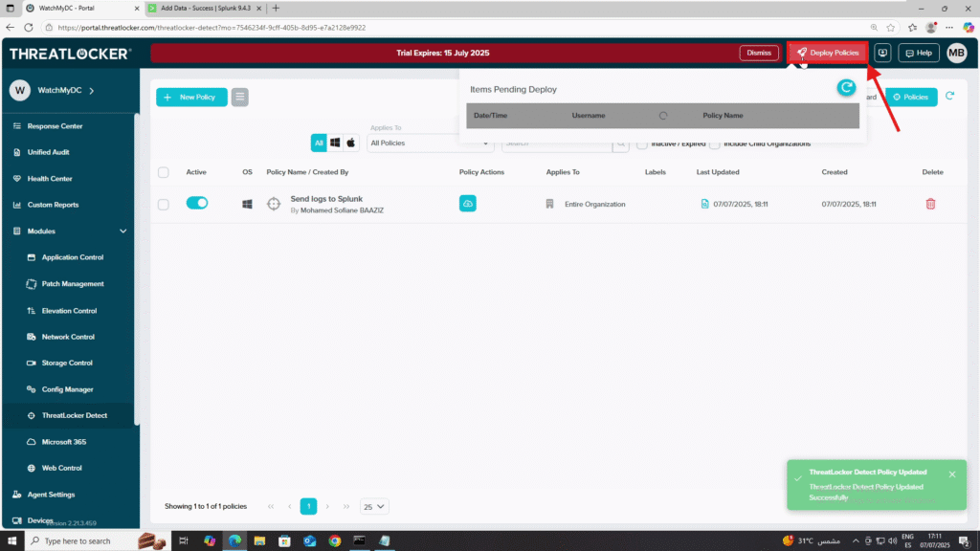Open Microsoft 365 module

tap(64, 442)
